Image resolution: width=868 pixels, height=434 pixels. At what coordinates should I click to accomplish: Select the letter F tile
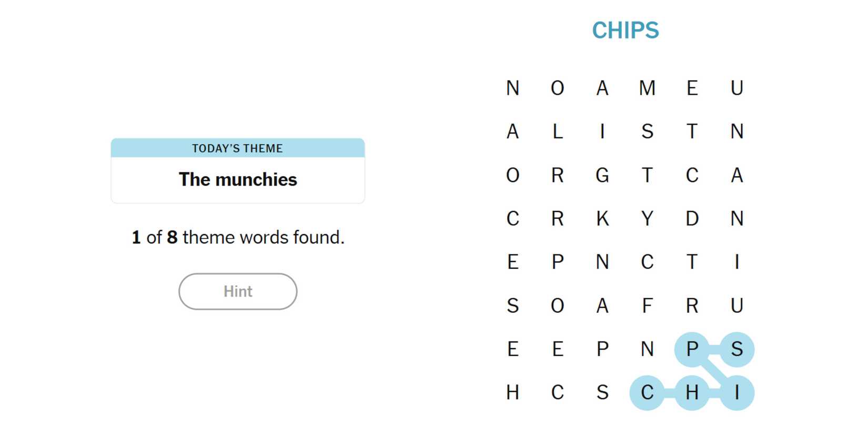tap(647, 306)
